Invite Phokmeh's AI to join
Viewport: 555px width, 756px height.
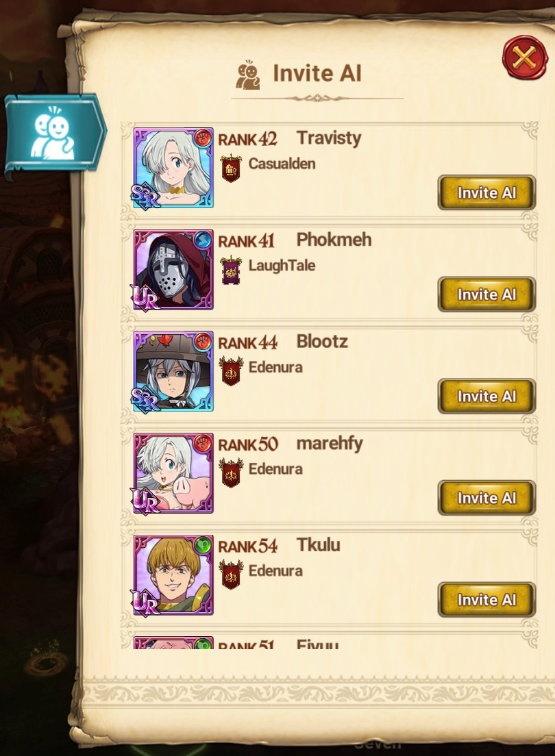point(486,294)
